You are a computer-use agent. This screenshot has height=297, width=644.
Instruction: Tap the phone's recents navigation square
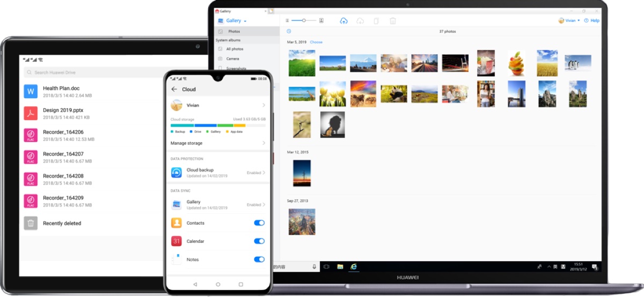click(240, 284)
